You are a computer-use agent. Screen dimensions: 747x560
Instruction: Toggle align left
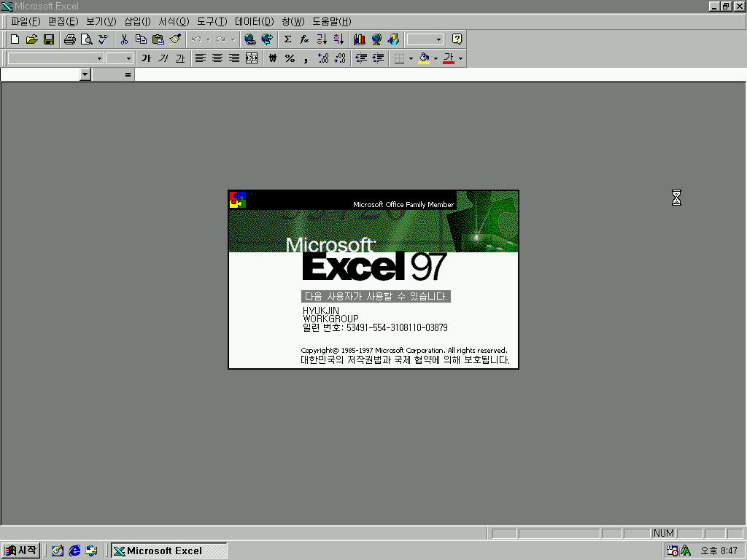(x=201, y=58)
